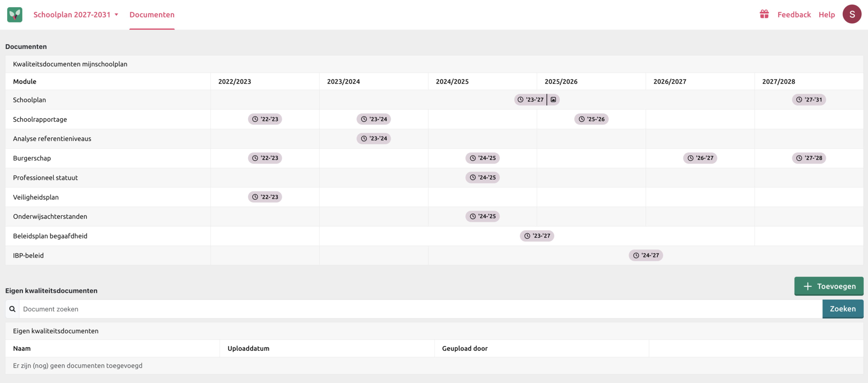Screen dimensions: 868x383
Task: Open Burgerschap '26-'27 badge
Action: pos(700,158)
